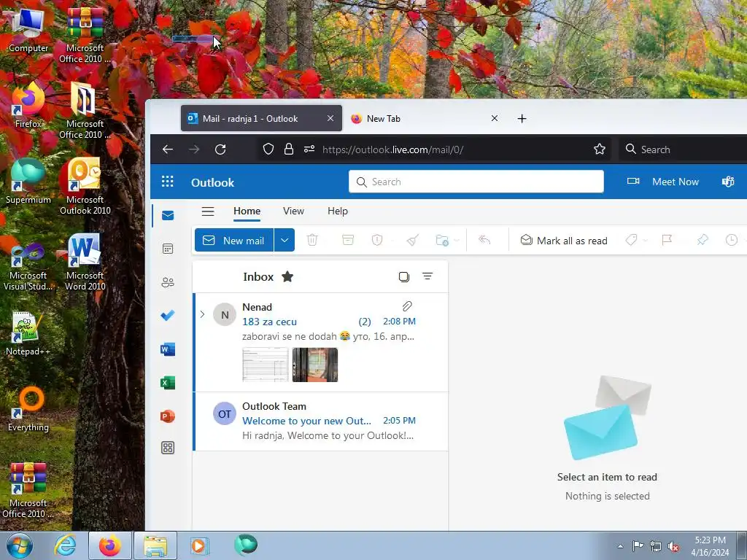Screen dimensions: 747x560
Task: Click the Move to folder icon
Action: pos(441,240)
